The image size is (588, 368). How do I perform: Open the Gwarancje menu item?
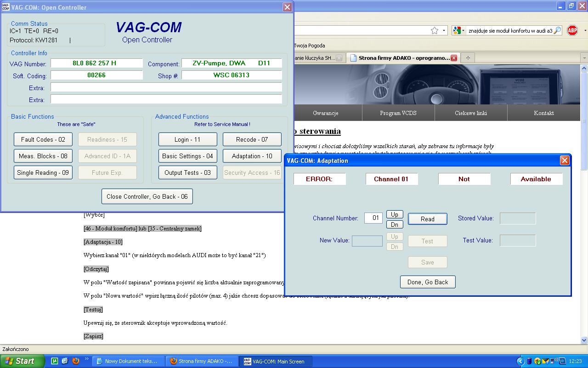point(326,113)
